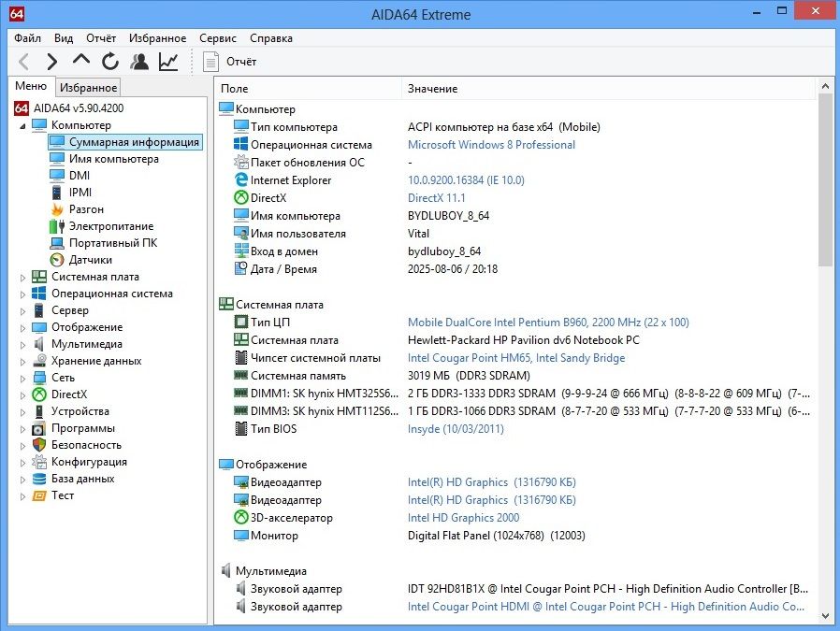
Task: Open the DirectX 11.1 link
Action: click(437, 198)
